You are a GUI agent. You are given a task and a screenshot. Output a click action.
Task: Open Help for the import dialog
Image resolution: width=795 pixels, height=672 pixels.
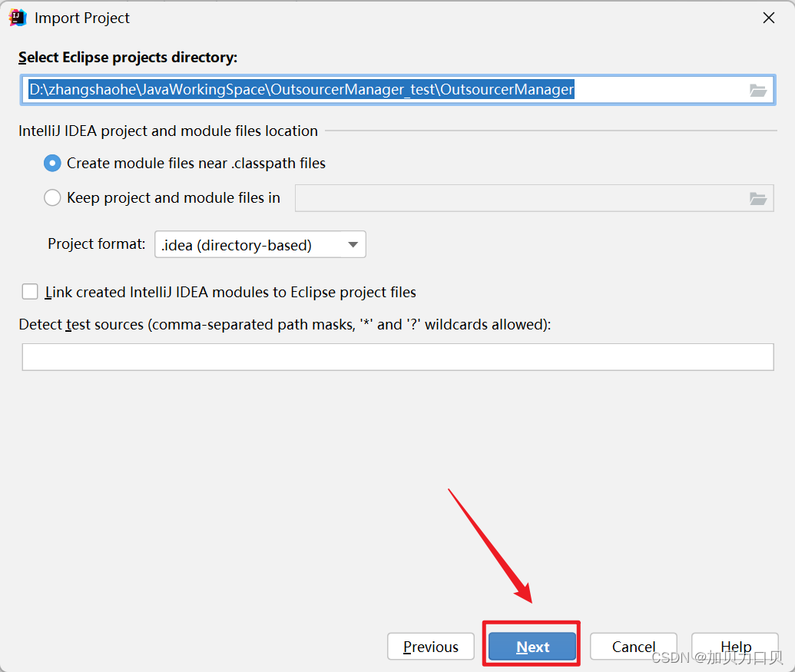pyautogui.click(x=735, y=647)
